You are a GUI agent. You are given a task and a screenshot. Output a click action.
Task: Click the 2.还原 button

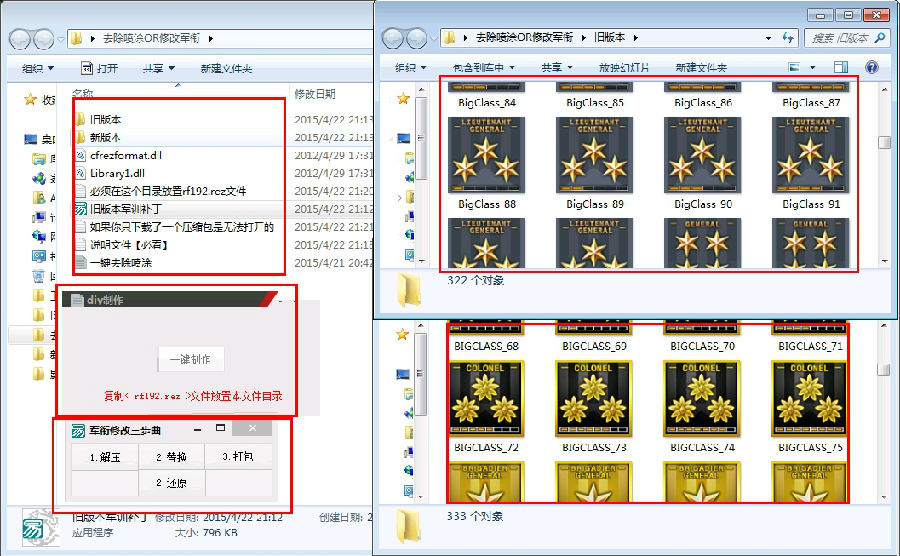click(x=172, y=483)
